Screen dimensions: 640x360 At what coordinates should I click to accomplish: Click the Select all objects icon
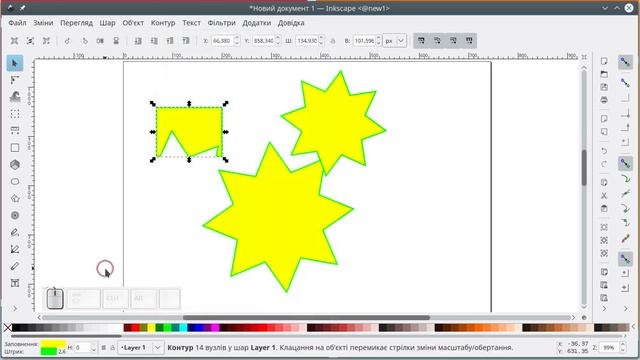click(x=14, y=40)
